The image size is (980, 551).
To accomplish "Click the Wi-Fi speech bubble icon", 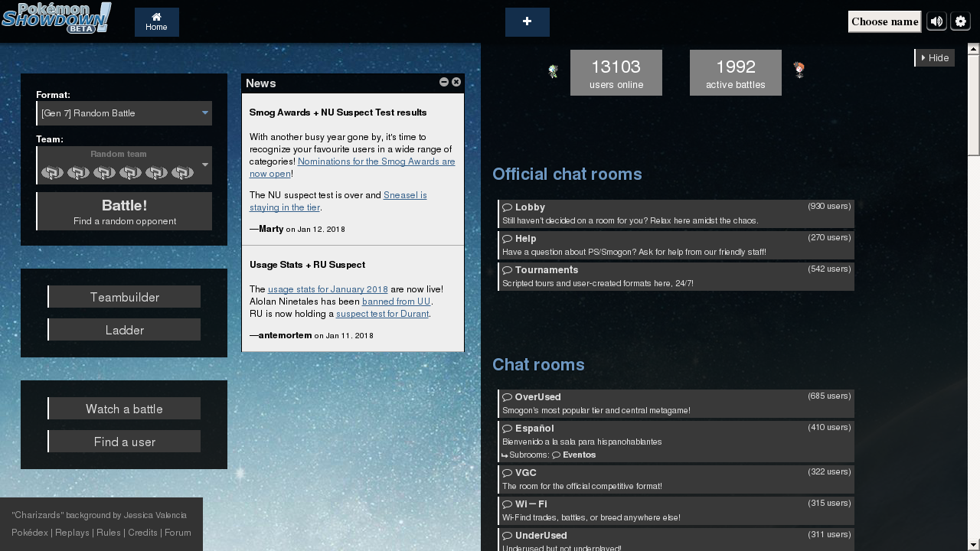I will [507, 504].
